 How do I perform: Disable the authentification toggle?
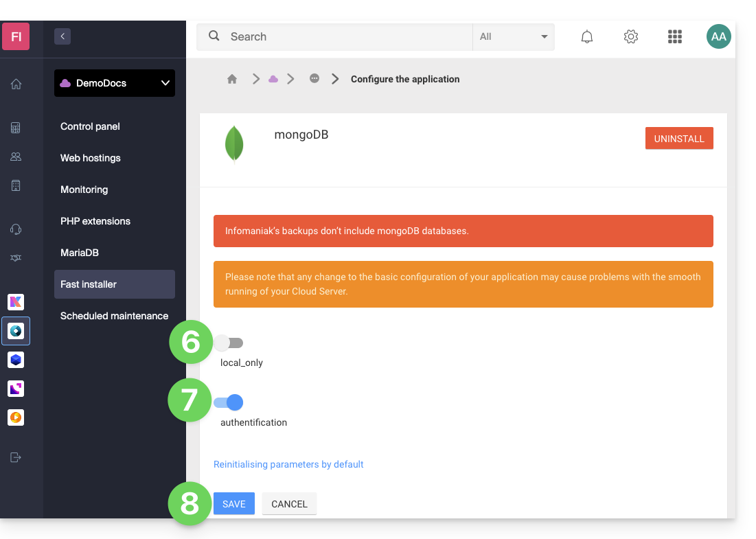pyautogui.click(x=229, y=402)
